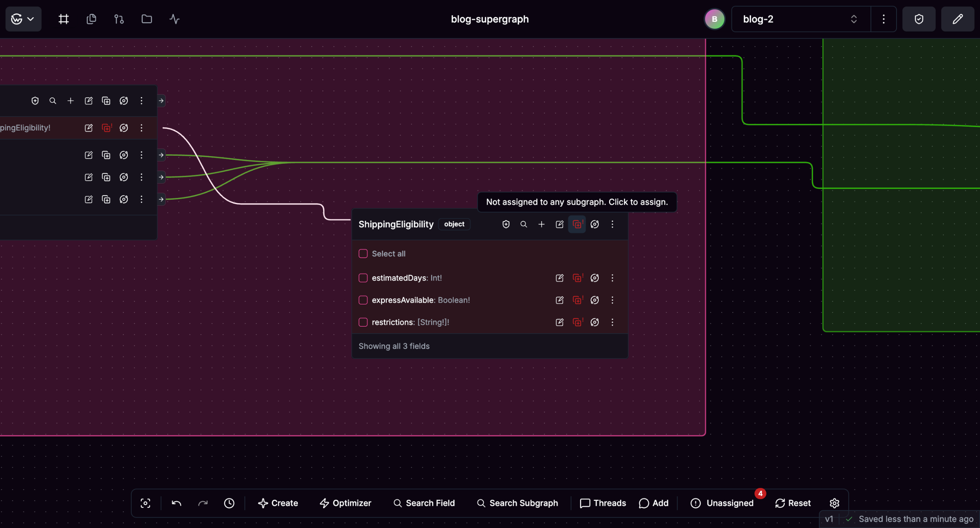Check the Select all checkbox
The width and height of the screenshot is (980, 528).
coord(363,254)
